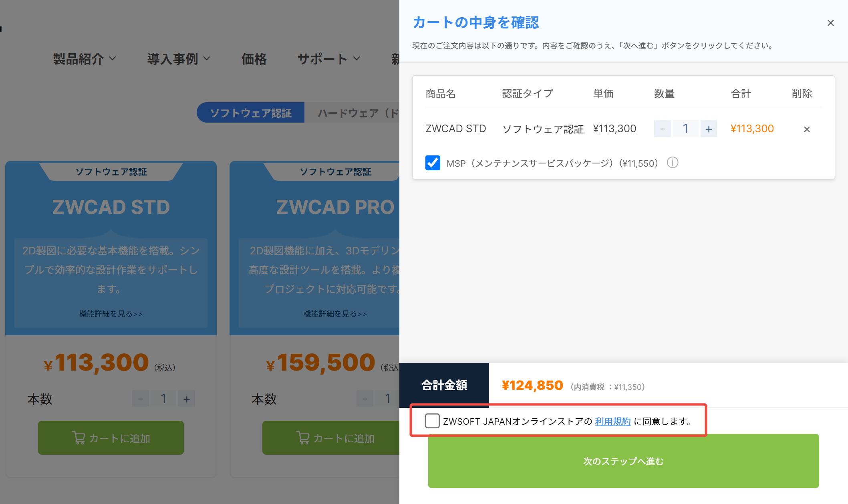Add ZWCAD STD to cart
Viewport: 848px width, 504px height.
tap(111, 437)
